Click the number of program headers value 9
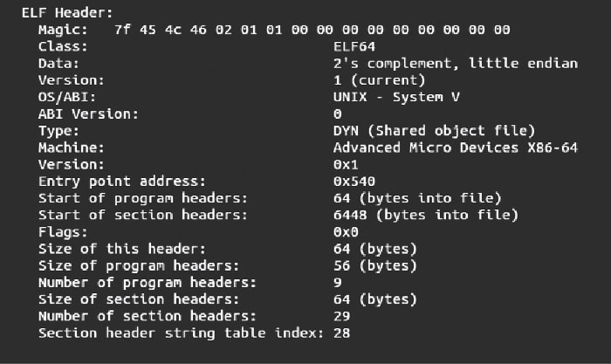This screenshot has height=364, width=611. [x=337, y=282]
